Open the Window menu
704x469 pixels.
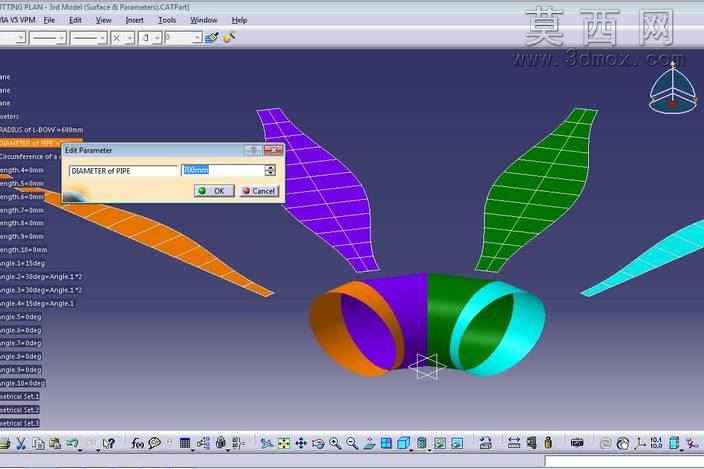203,20
